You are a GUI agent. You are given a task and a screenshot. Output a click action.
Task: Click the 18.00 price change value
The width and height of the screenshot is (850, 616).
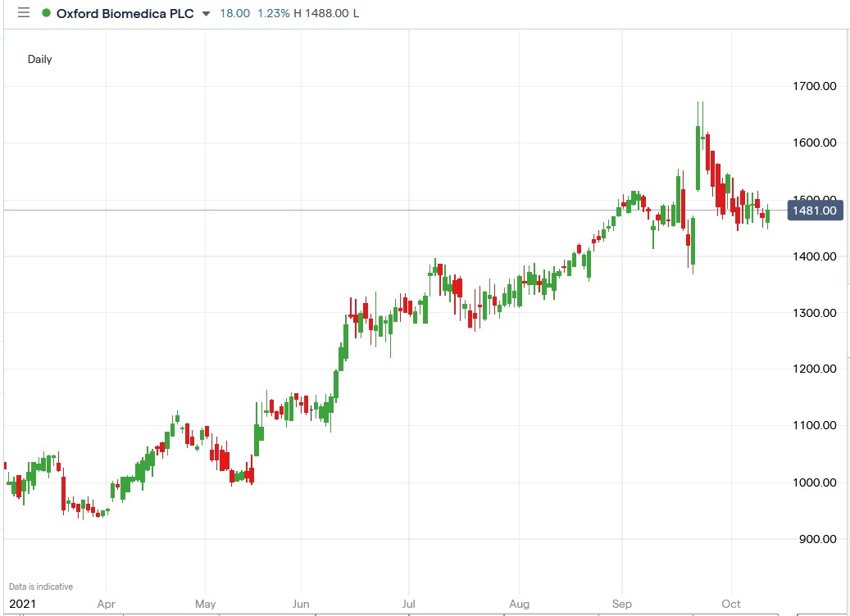pos(234,14)
